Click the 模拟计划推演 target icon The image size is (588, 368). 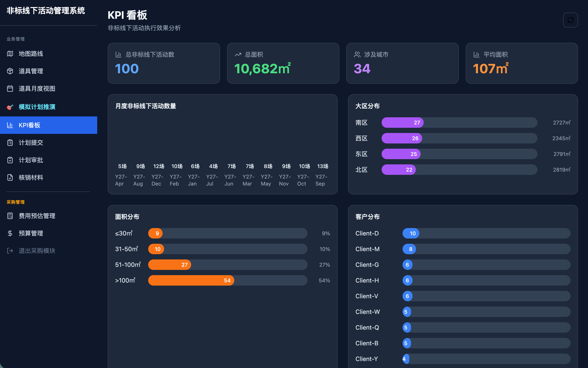point(10,107)
